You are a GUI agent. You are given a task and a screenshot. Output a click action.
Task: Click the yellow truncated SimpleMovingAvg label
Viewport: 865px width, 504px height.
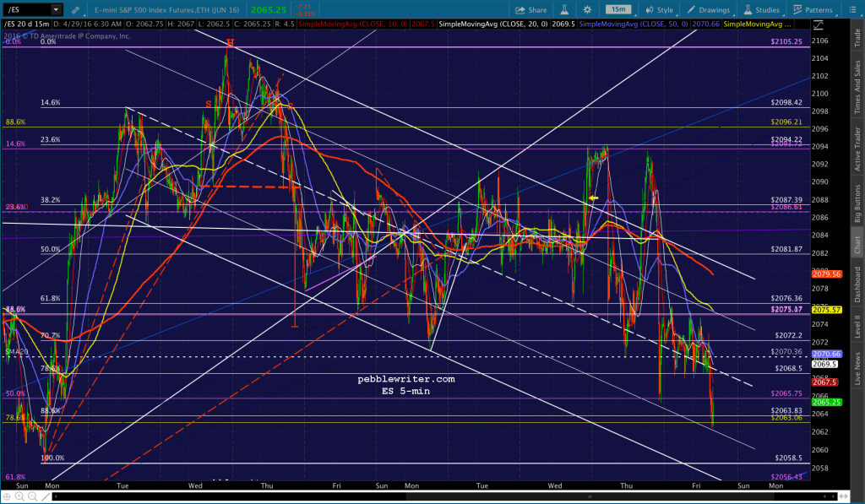[x=758, y=24]
